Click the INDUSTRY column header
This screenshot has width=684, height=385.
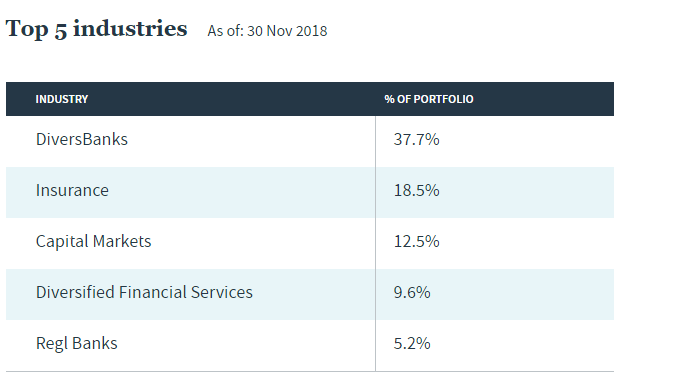[x=62, y=99]
